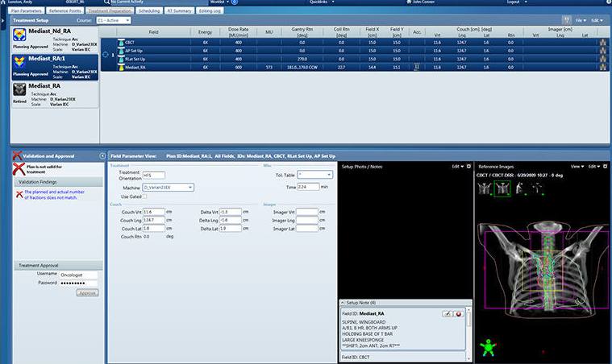Viewport: 612px width, 364px height.
Task: Open the Worklist dropdown
Action: (x=219, y=2)
